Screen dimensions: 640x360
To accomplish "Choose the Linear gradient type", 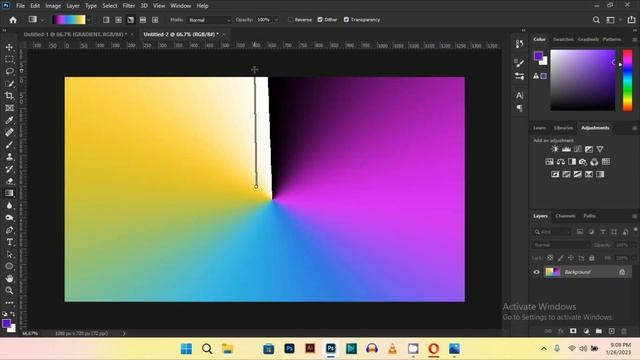I will [x=106, y=20].
